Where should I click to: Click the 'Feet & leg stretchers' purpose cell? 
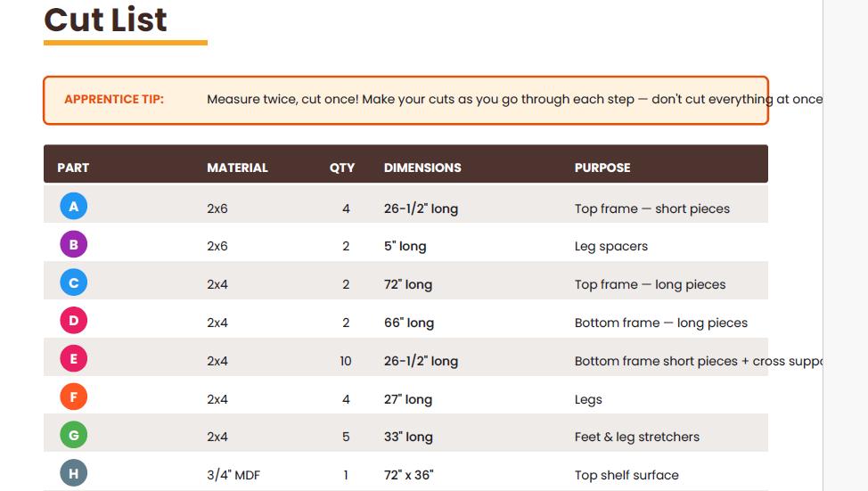(x=637, y=437)
